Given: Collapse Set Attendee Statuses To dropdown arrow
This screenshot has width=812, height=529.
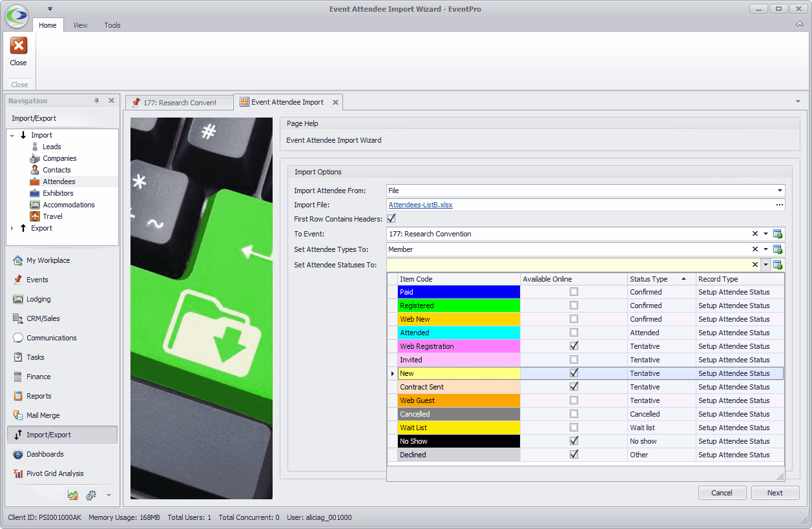Looking at the screenshot, I should coord(765,265).
